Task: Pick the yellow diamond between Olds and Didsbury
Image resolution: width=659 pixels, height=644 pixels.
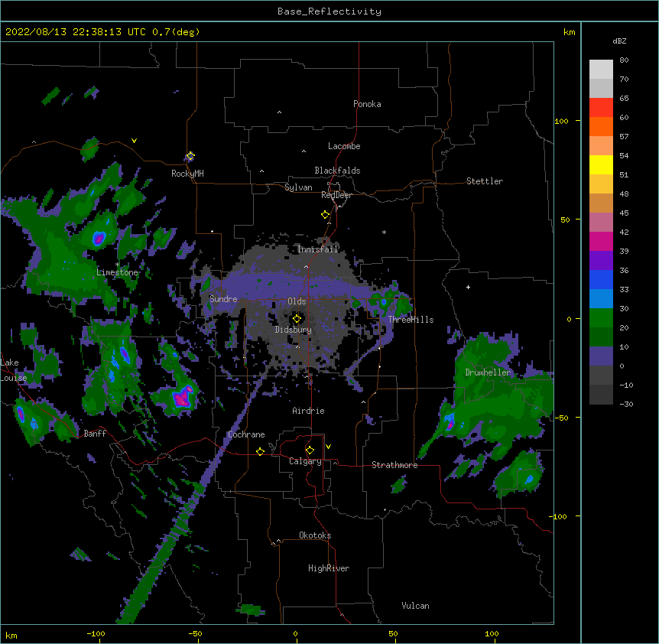Action: (x=297, y=318)
